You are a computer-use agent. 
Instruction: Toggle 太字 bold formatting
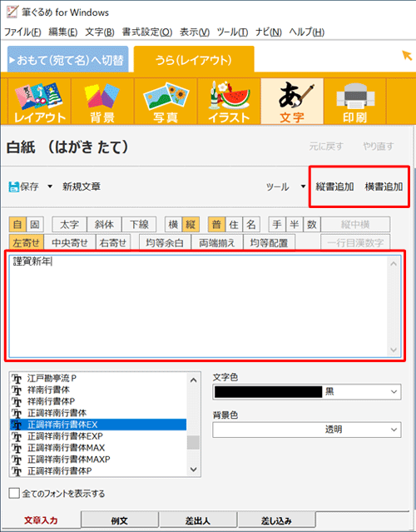tap(70, 224)
